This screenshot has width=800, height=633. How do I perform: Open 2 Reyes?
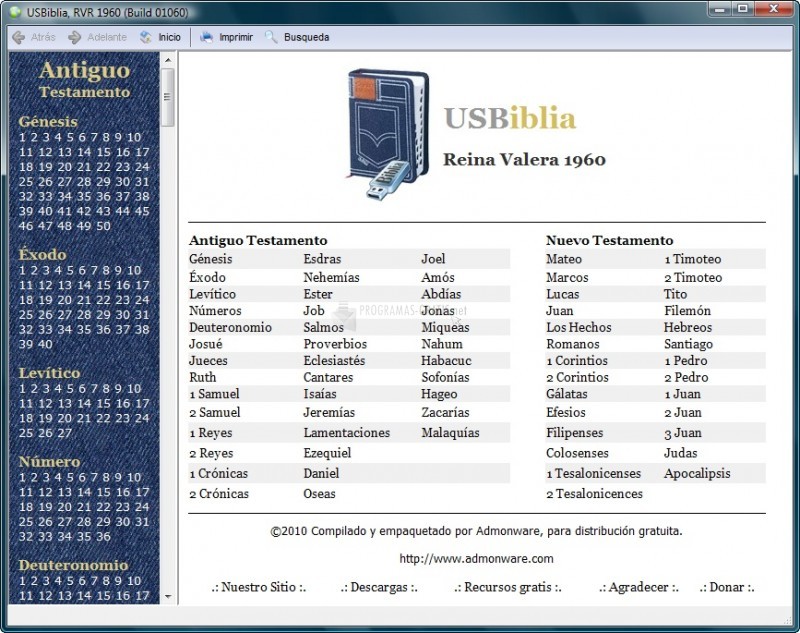point(211,453)
